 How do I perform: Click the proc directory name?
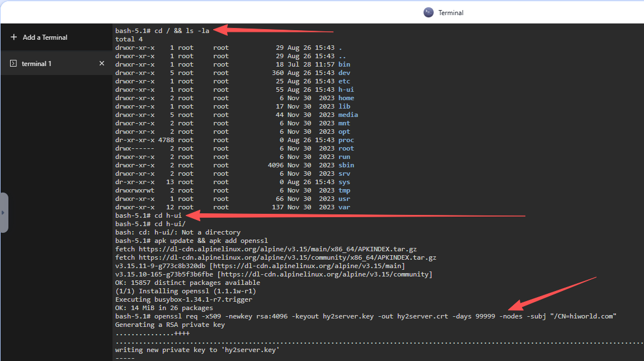(x=346, y=140)
